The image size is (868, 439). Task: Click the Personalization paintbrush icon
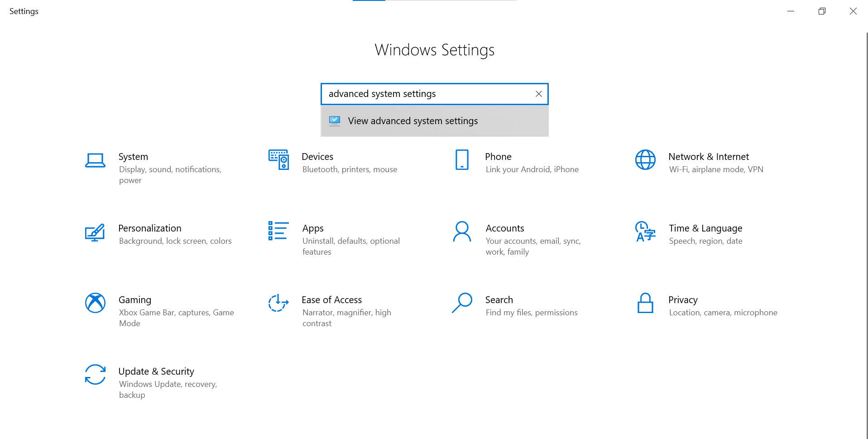click(95, 232)
